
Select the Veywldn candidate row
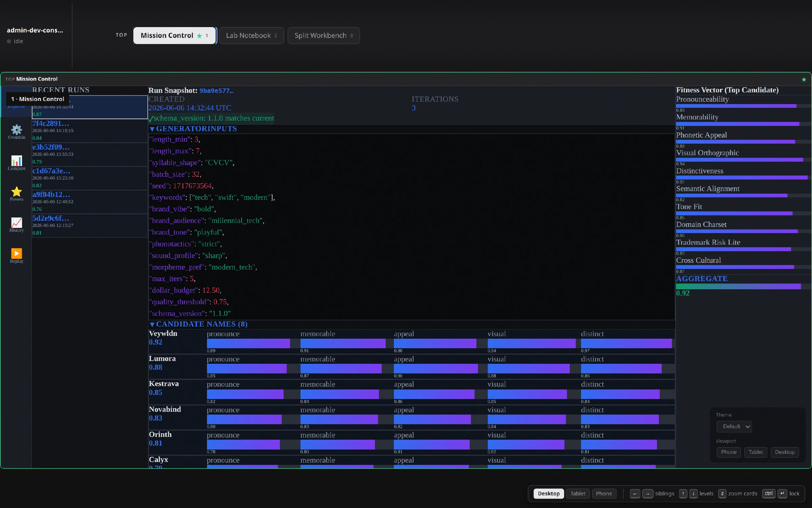point(411,341)
